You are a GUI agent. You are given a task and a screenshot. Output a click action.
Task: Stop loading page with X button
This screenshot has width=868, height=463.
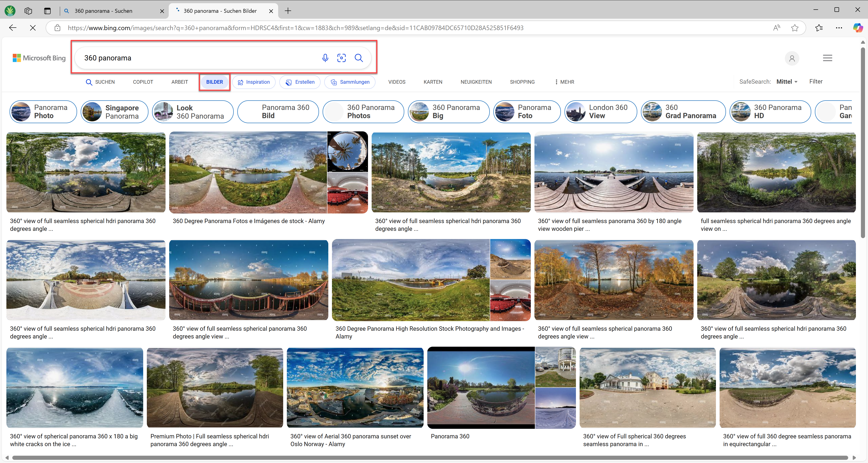(33, 28)
